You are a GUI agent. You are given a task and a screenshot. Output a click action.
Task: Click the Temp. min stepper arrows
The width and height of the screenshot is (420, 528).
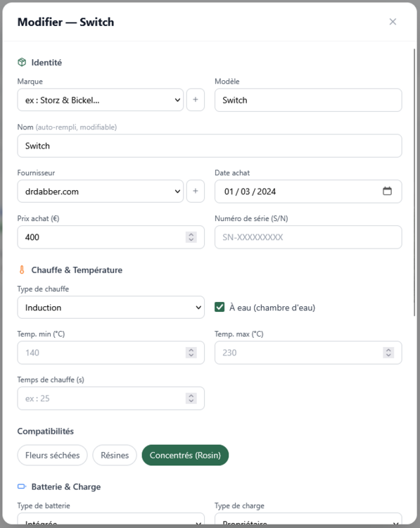(x=191, y=353)
